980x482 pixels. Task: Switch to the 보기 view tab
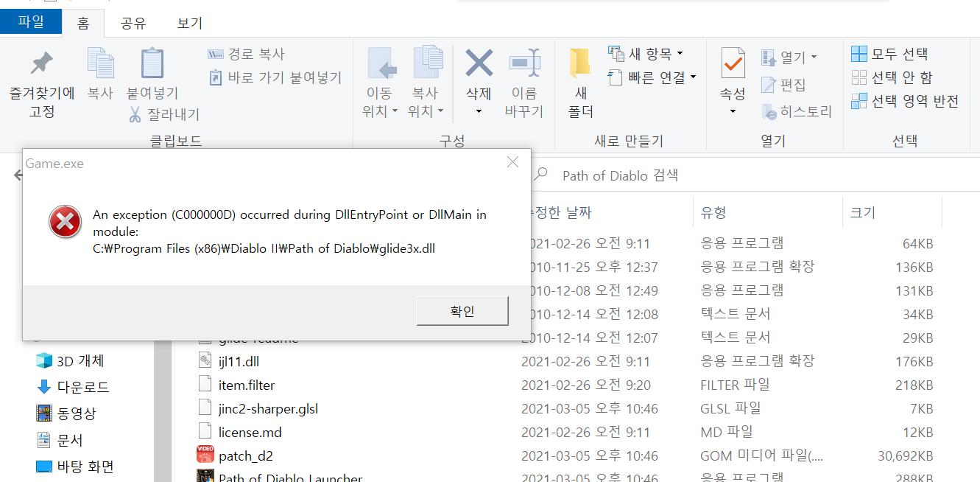(190, 23)
